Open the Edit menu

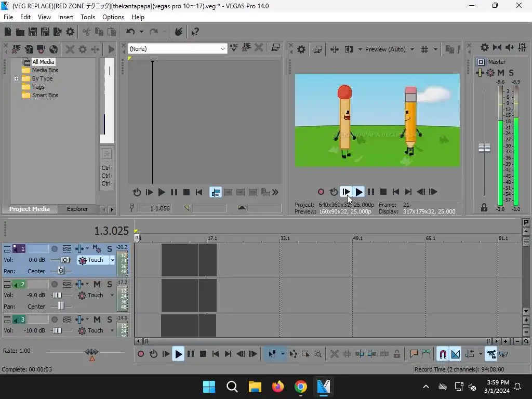pyautogui.click(x=25, y=17)
